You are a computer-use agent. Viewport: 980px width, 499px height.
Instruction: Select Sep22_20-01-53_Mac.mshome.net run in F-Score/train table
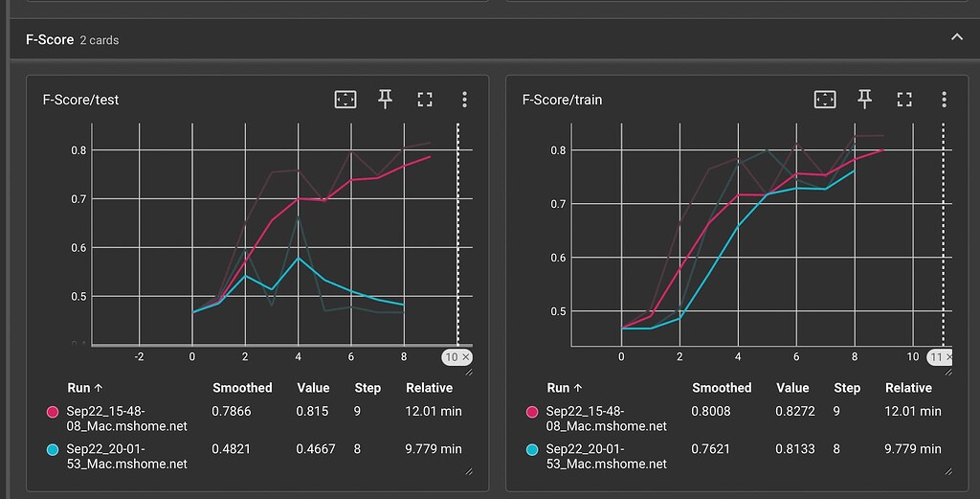(x=606, y=457)
